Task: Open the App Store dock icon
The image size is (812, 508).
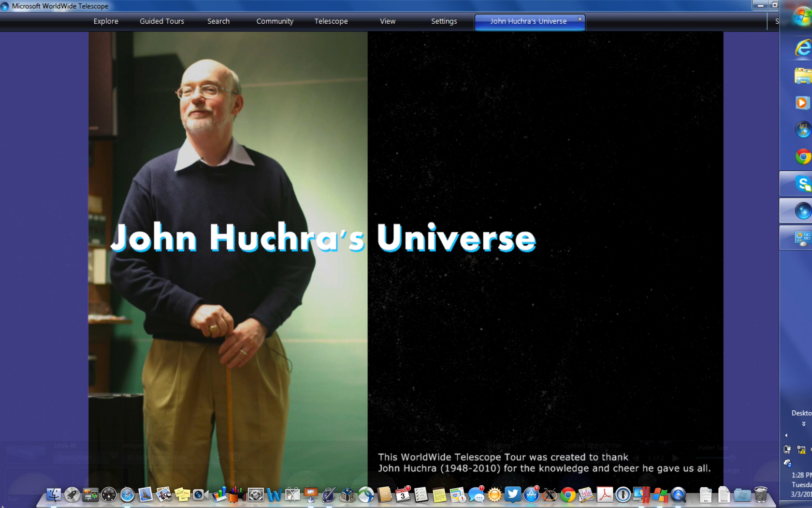Action: 531,494
